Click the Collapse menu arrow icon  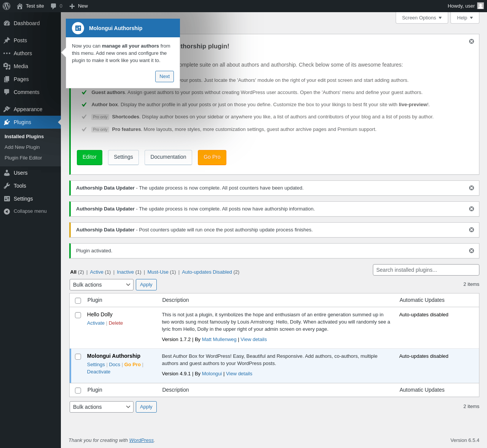click(x=7, y=211)
